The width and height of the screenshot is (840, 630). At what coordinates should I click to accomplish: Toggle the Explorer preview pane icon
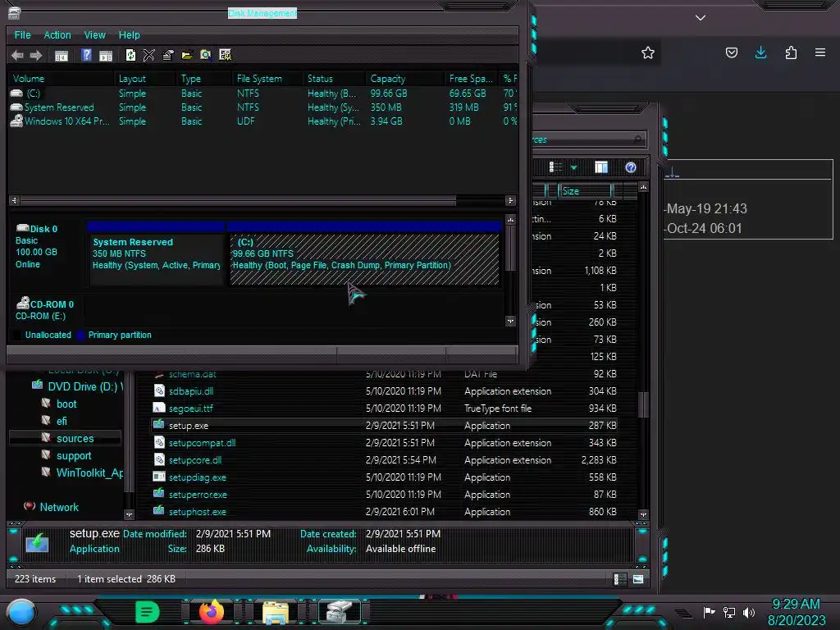(x=601, y=167)
